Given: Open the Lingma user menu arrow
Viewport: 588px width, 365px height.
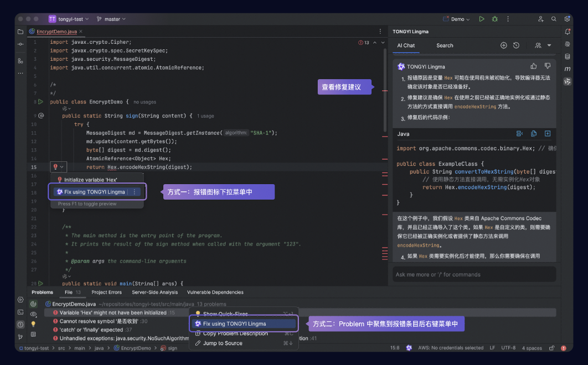Looking at the screenshot, I should pyautogui.click(x=549, y=45).
